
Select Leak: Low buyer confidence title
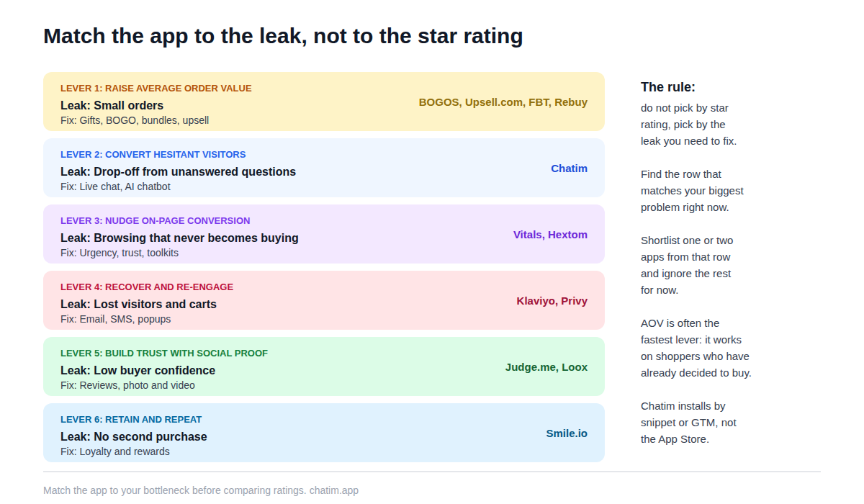tap(138, 370)
